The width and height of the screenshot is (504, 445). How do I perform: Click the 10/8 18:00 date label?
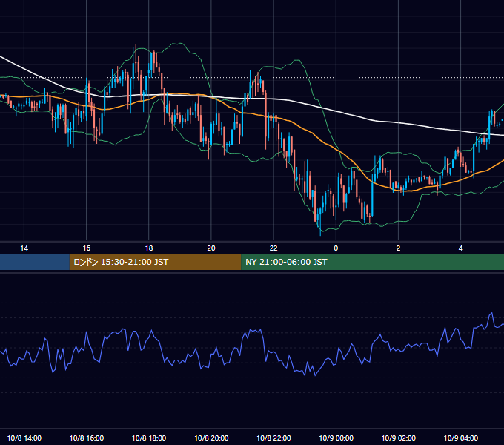(x=149, y=438)
